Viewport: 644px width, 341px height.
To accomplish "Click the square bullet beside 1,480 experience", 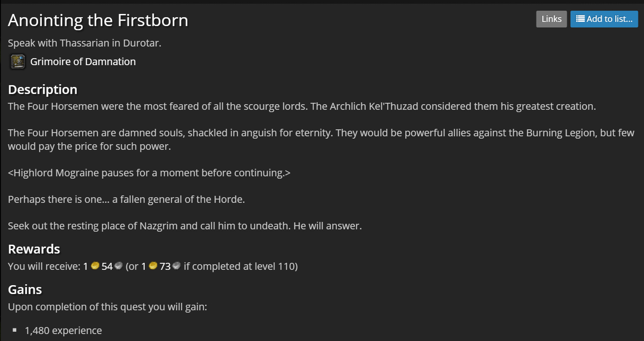I will 15,330.
